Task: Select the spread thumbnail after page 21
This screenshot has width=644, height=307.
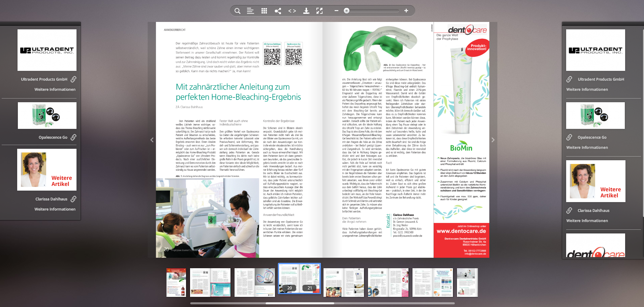Action: (344, 283)
